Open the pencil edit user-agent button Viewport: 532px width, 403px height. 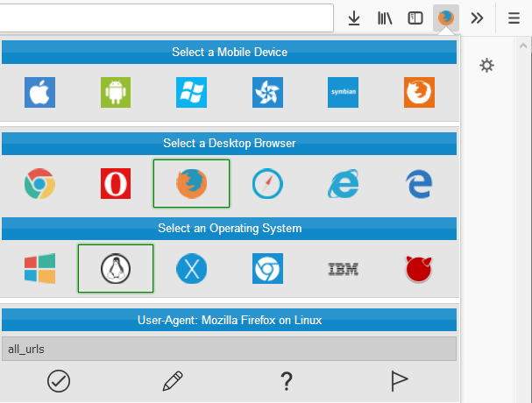click(173, 381)
